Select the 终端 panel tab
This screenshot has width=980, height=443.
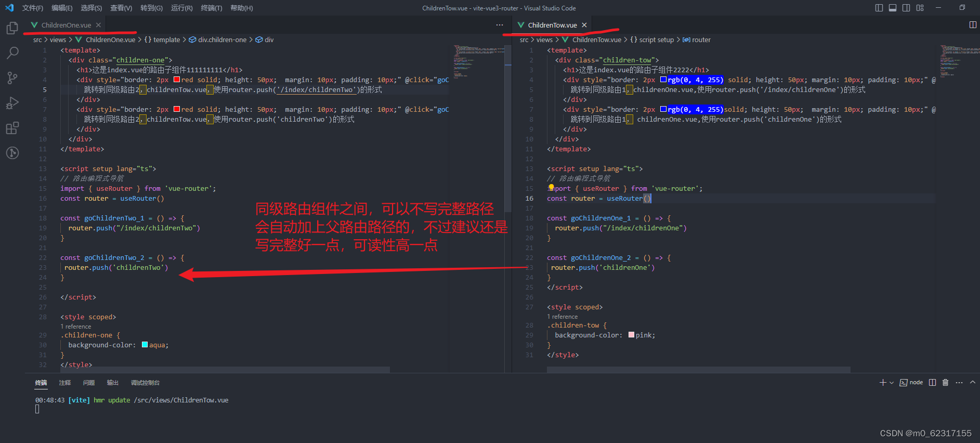41,383
